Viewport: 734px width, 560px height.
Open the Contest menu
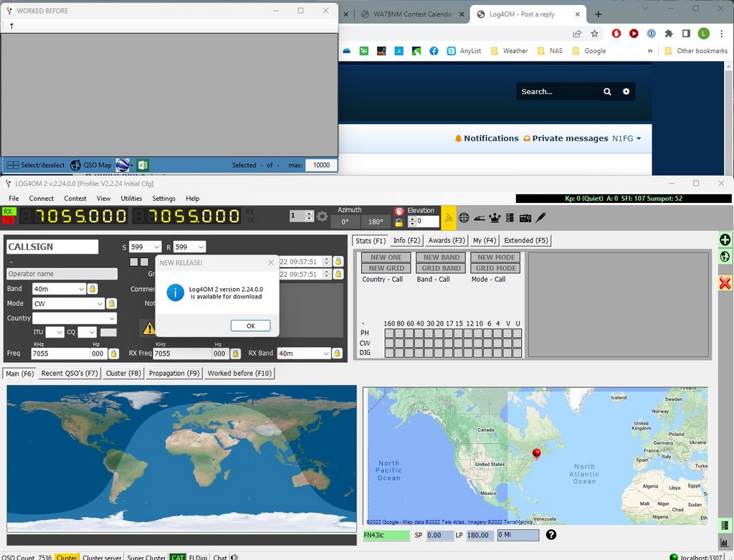click(75, 199)
